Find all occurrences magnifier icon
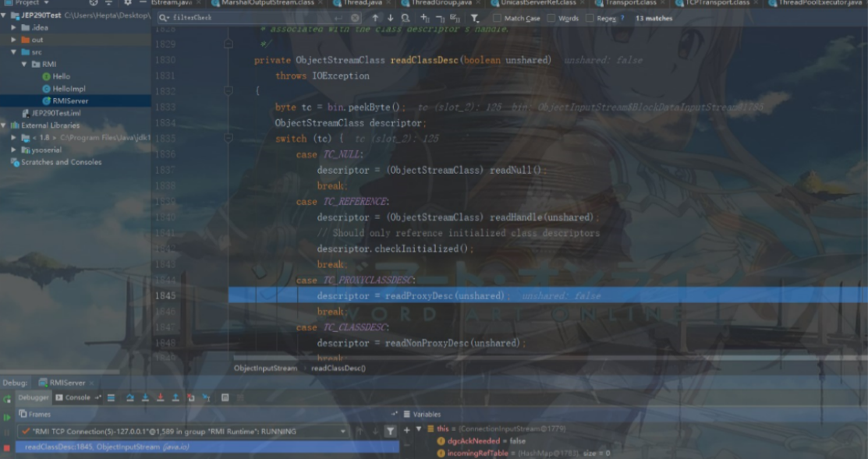Image resolution: width=868 pixels, height=459 pixels. coord(406,18)
